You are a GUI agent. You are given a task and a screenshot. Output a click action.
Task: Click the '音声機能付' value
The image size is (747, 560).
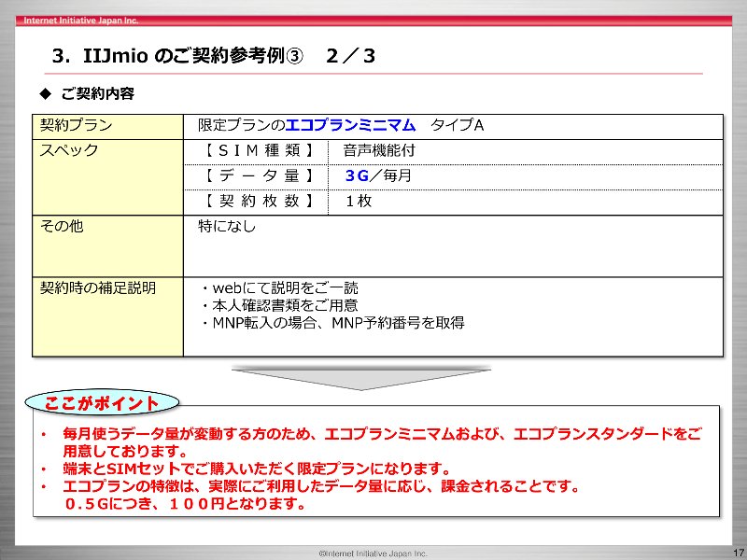coord(379,150)
